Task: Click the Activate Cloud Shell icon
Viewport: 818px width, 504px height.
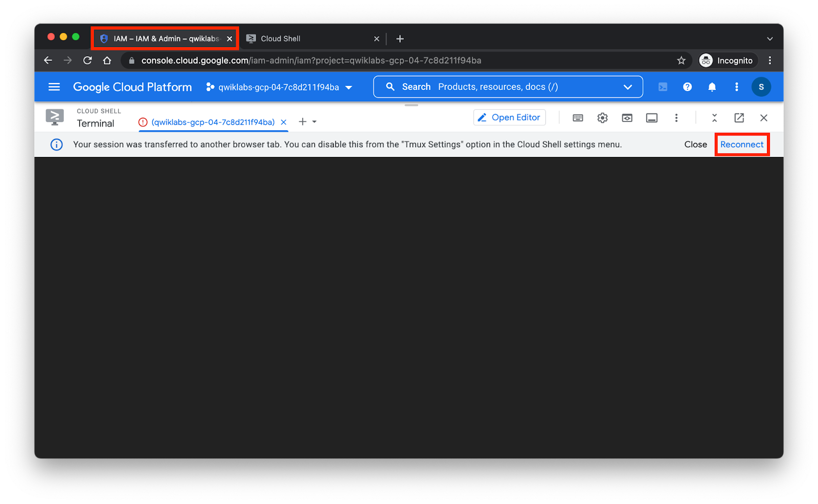Action: coord(663,87)
